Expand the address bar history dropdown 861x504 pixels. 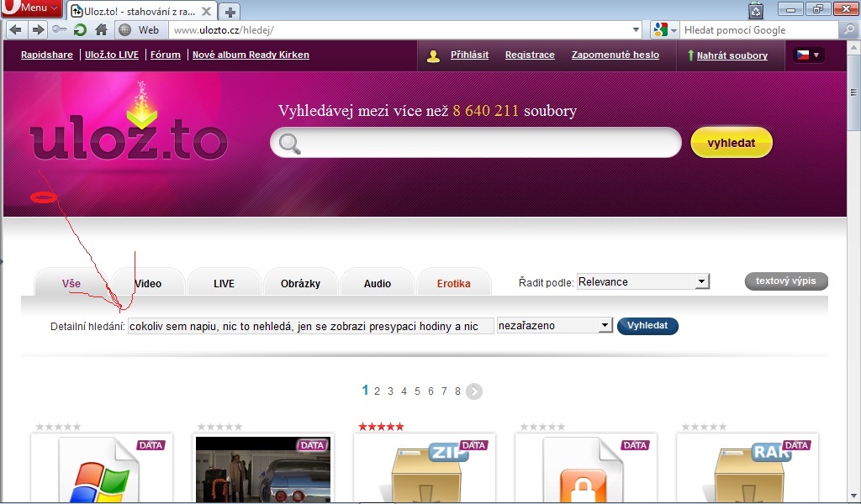click(636, 29)
